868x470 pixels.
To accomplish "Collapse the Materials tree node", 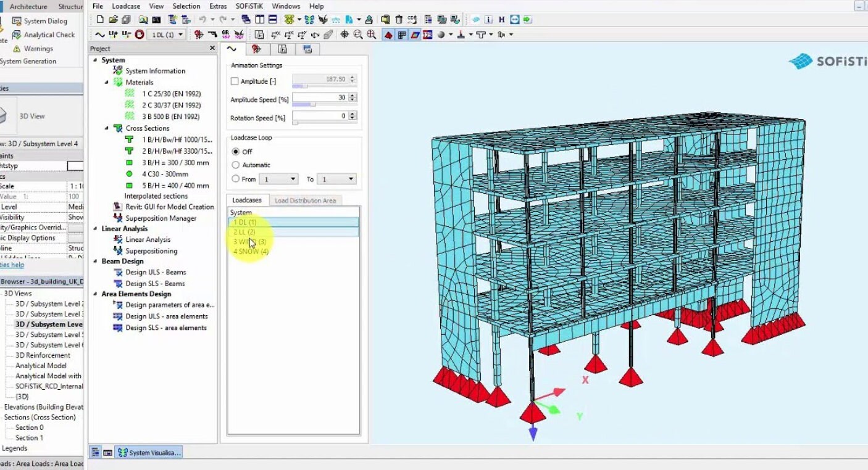I will tap(106, 82).
